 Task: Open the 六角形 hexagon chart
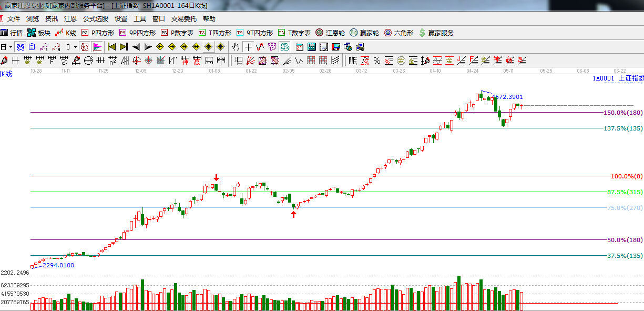399,33
